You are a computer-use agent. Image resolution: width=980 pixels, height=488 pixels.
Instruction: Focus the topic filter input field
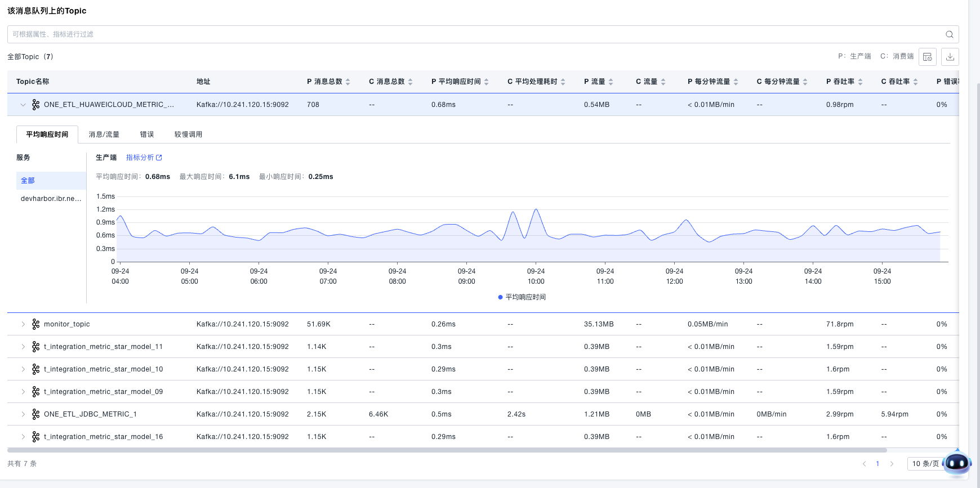[473, 34]
